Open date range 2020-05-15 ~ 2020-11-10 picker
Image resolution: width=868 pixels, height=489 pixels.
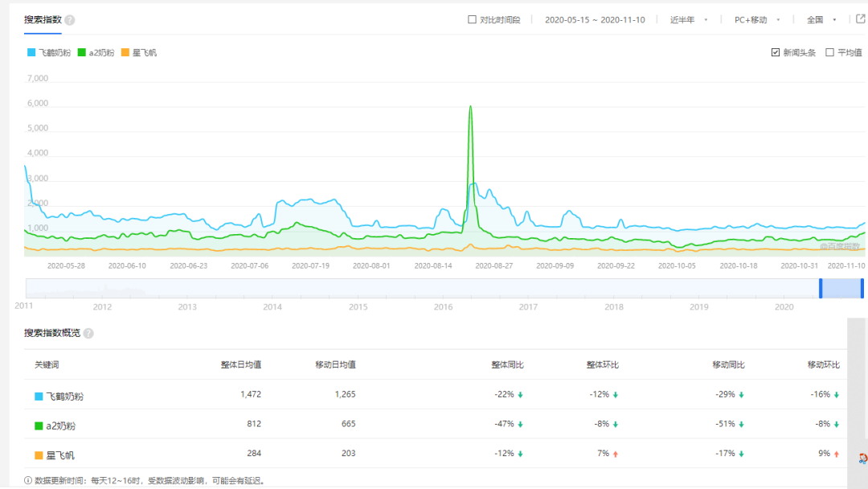pos(595,20)
